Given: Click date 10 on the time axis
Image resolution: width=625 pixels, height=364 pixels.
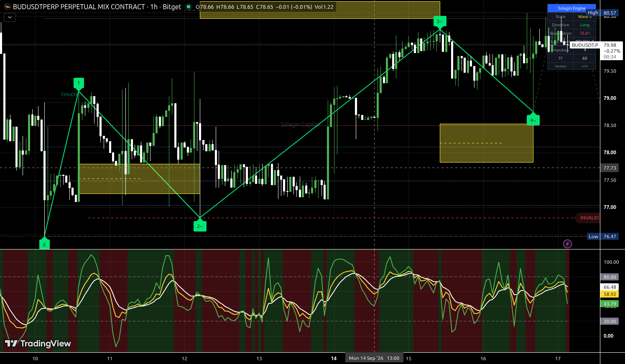Looking at the screenshot, I should pos(35,359).
